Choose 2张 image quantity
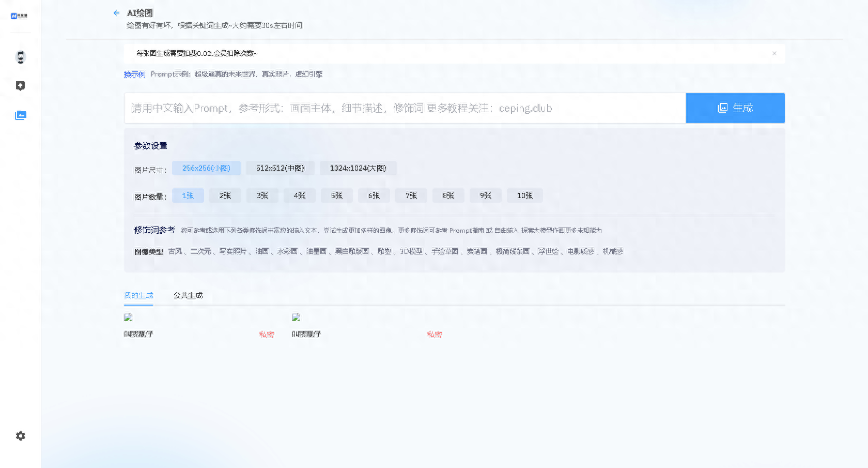This screenshot has width=868, height=468. (x=225, y=195)
